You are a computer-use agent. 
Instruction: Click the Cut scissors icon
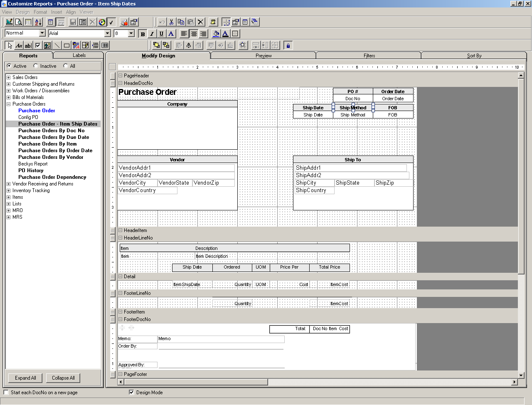171,22
